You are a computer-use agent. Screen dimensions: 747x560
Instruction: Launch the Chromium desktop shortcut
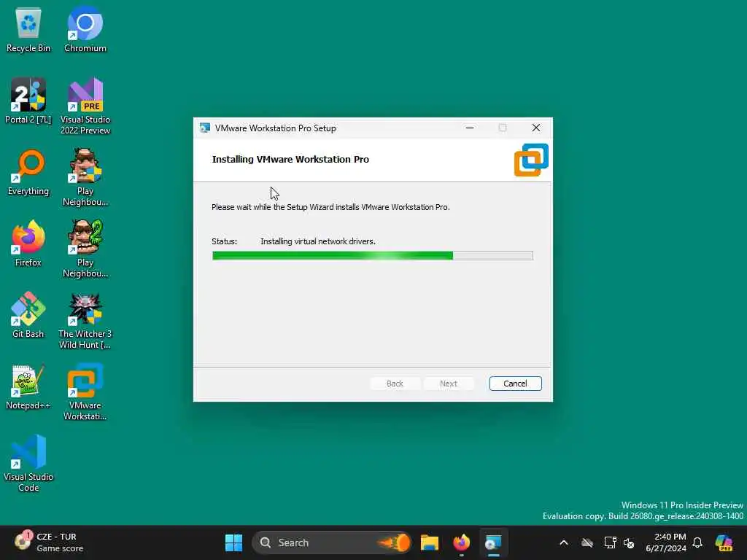pos(85,30)
